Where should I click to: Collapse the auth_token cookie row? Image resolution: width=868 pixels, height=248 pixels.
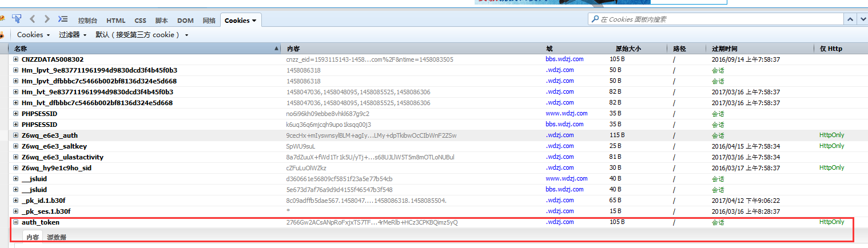coord(16,222)
